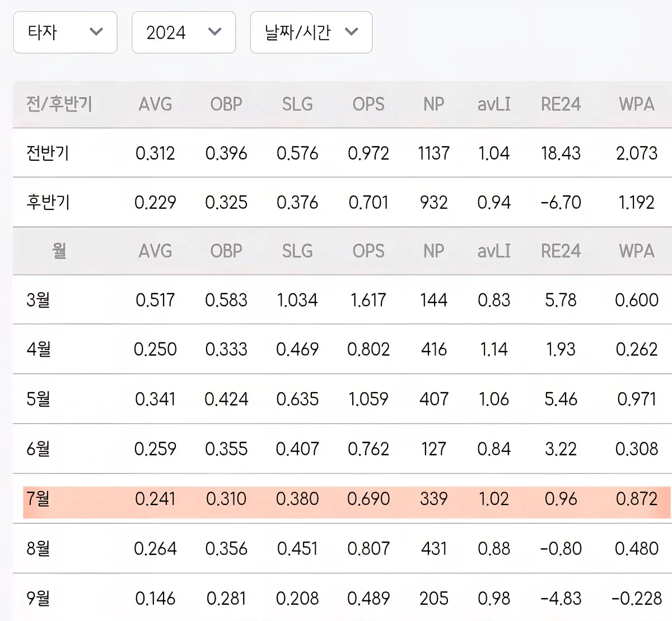Click the 5월 OPS value 1.059
This screenshot has width=672, height=621.
pos(368,399)
